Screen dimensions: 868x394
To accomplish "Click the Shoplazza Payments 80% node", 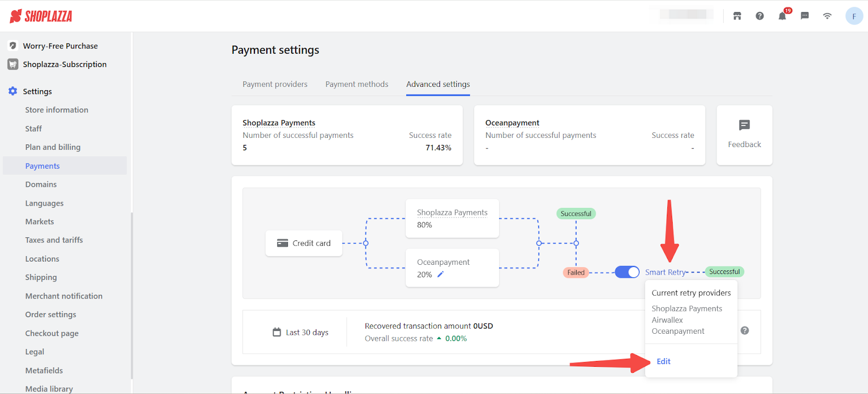I will pyautogui.click(x=452, y=218).
